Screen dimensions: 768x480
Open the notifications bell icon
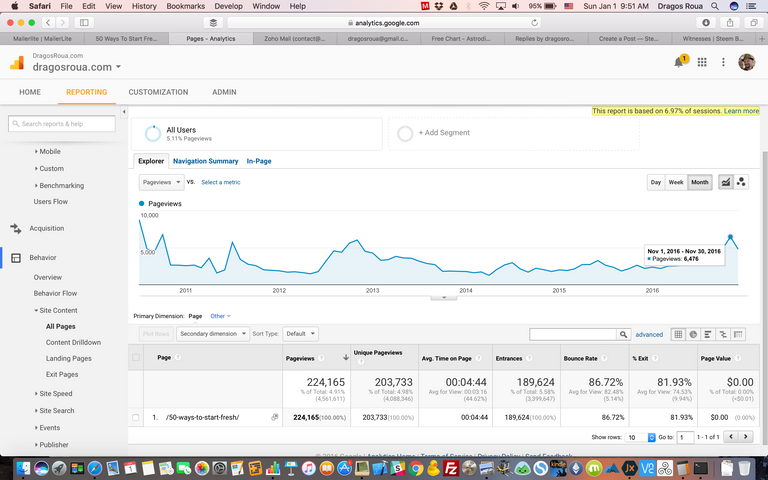coord(681,62)
